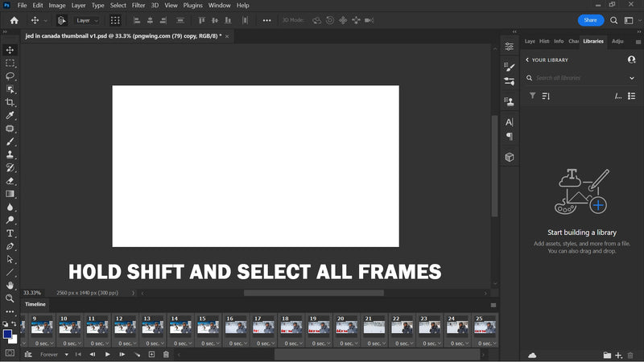Swap foreground and background colors

click(x=15, y=324)
